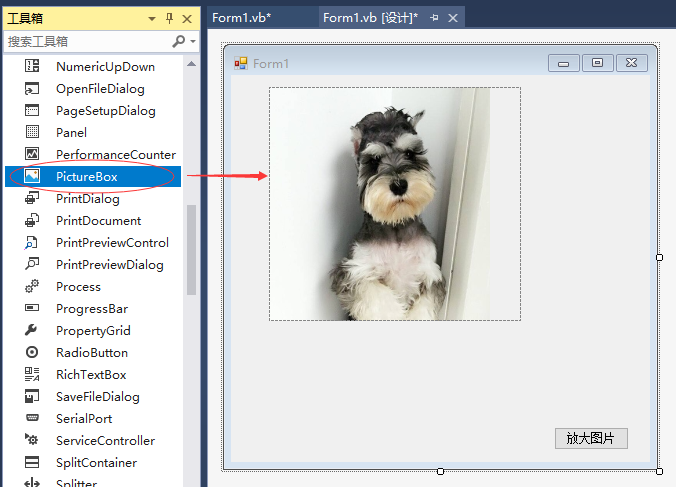676x487 pixels.
Task: Select the PictureBox icon in toolbox
Action: click(32, 176)
